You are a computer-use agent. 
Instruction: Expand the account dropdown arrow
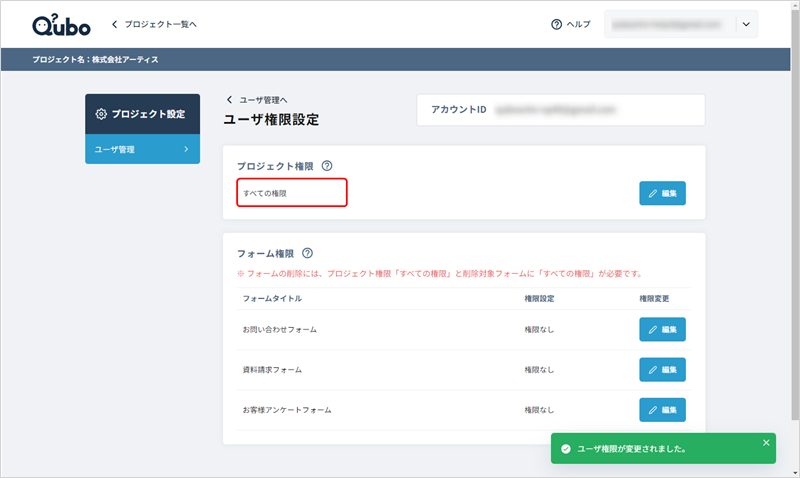[x=745, y=24]
